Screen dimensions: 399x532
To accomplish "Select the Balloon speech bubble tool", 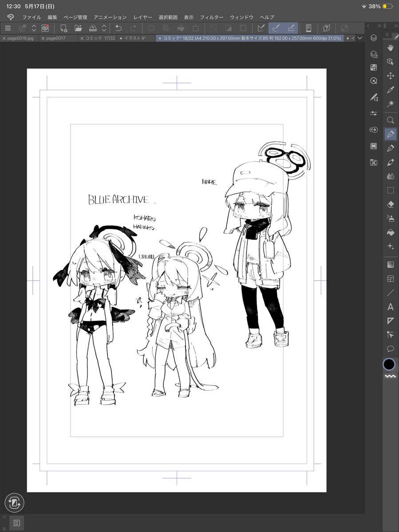I will 391,348.
